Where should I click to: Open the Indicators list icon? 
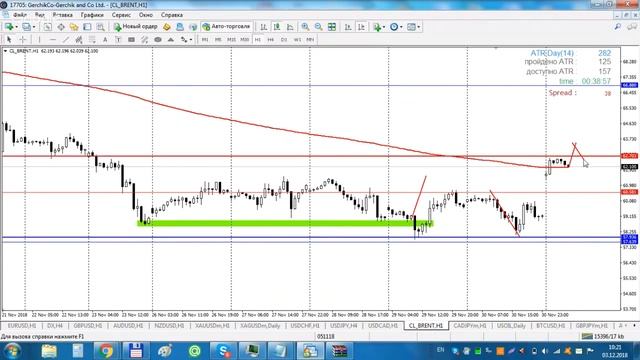pyautogui.click(x=377, y=27)
